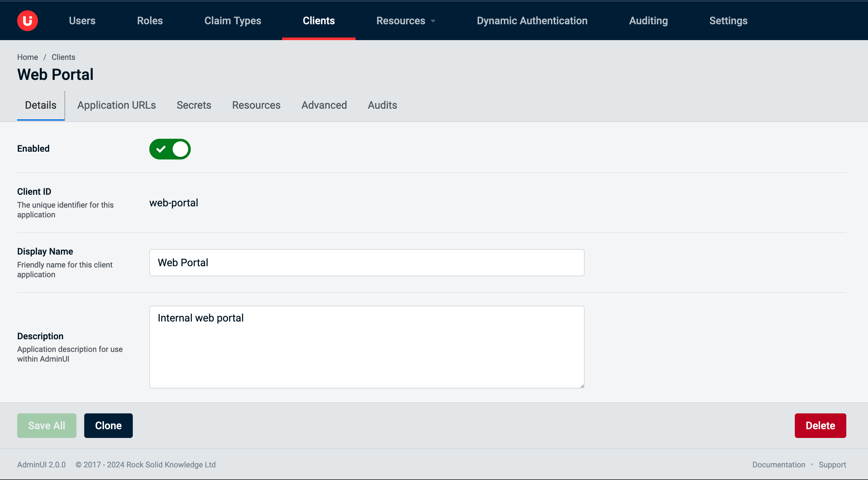Click the Clone button
868x480 pixels.
pyautogui.click(x=108, y=425)
